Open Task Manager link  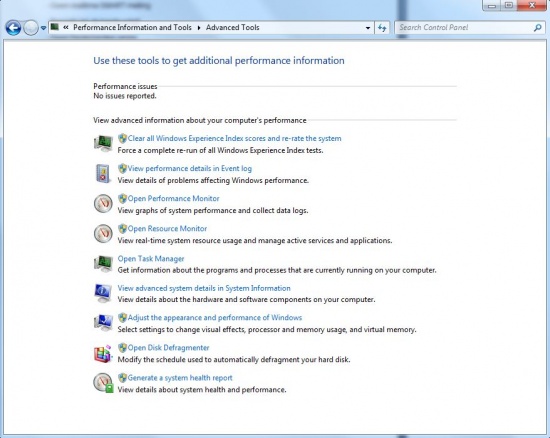151,259
